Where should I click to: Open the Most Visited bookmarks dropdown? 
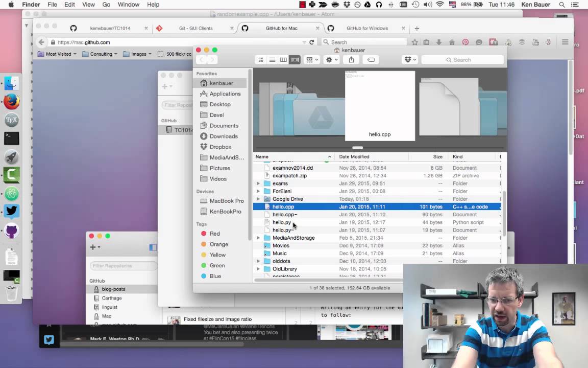(x=57, y=54)
